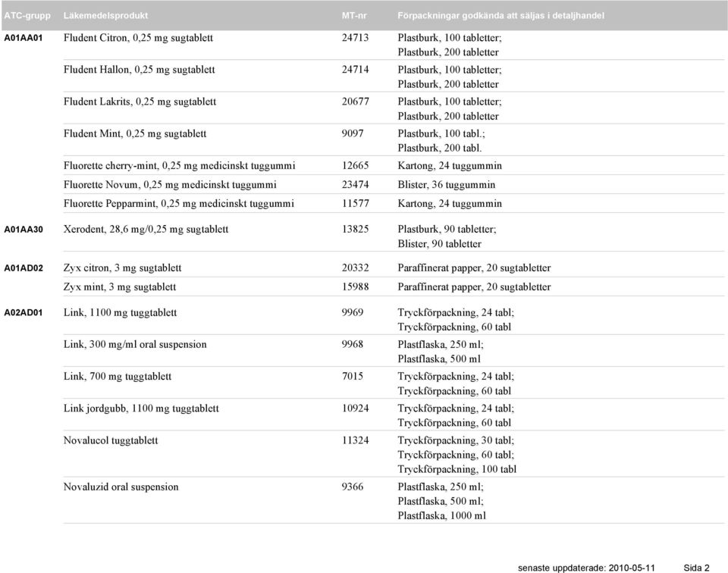Click Fluorette Pepparmint medicinskt tuggummi
728x573 pixels.
tap(179, 204)
